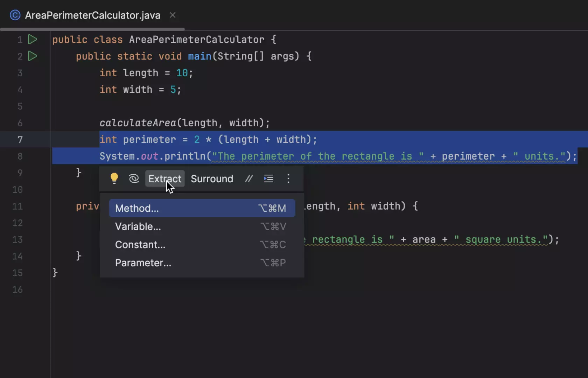The height and width of the screenshot is (378, 588).
Task: Click the run gutter icon on line 1
Action: (x=32, y=39)
